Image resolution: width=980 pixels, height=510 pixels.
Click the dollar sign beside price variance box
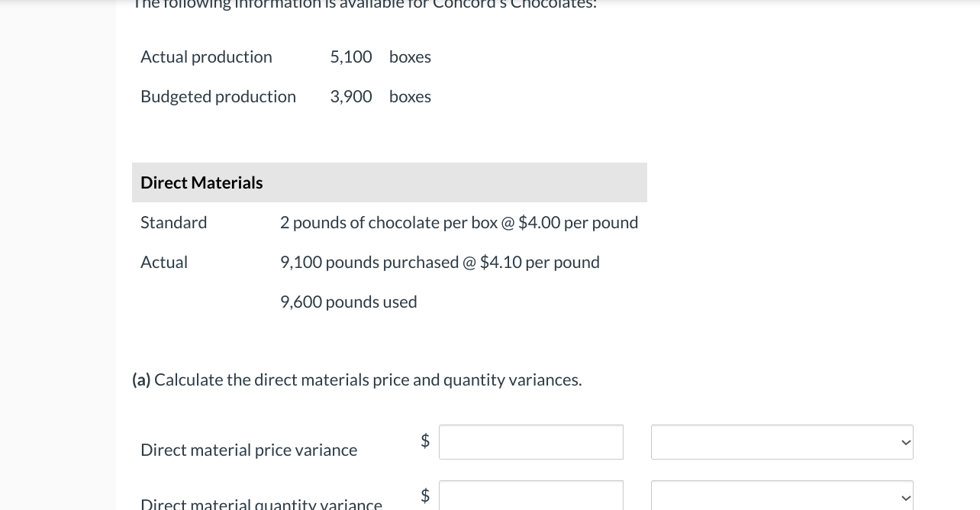(x=425, y=441)
